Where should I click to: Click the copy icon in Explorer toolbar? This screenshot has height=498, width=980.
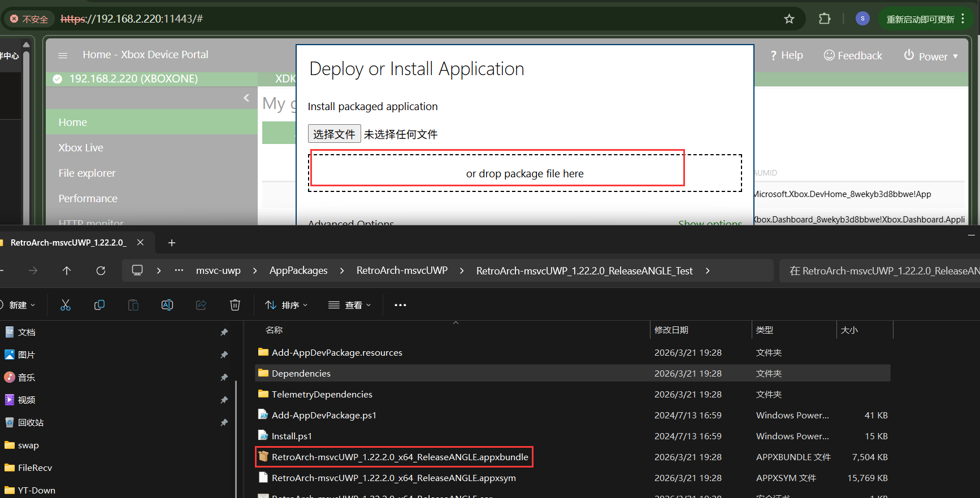[99, 305]
